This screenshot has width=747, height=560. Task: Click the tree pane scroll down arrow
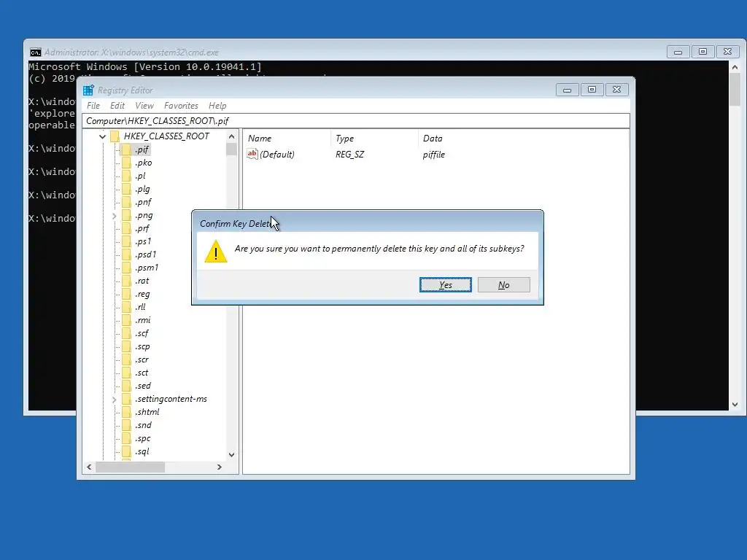click(231, 455)
